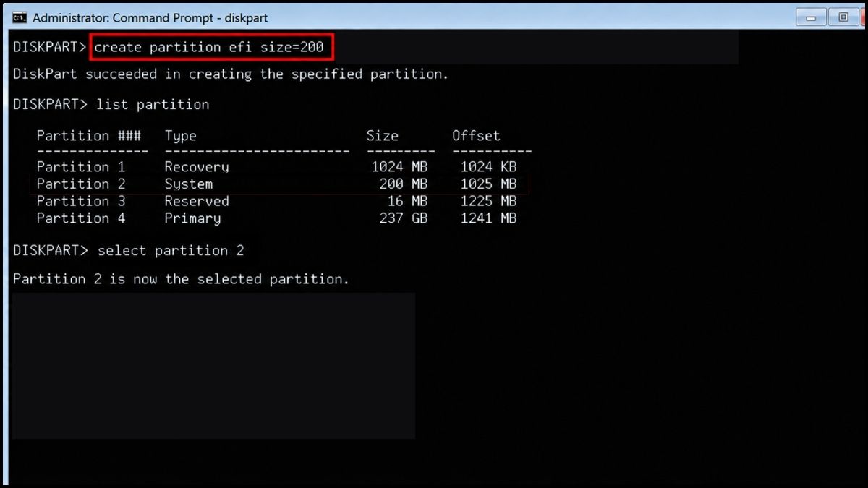
Task: Click the '16 MB' size value
Action: 407,201
